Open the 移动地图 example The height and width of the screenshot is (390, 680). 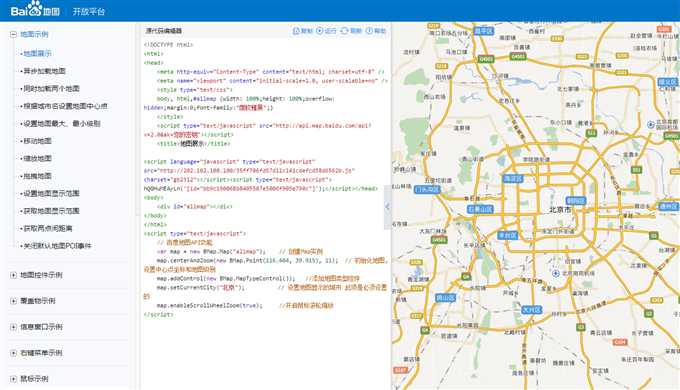37,141
